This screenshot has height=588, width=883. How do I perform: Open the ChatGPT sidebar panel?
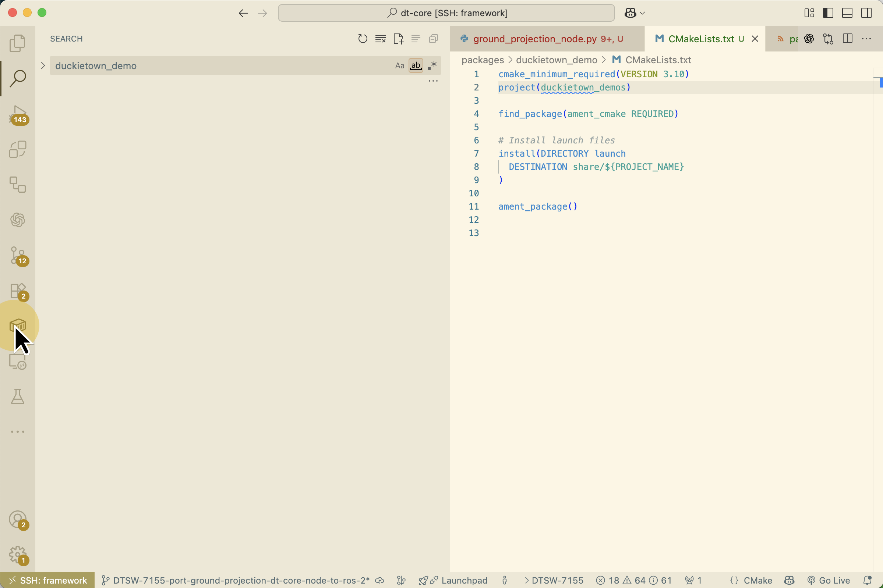tap(18, 220)
